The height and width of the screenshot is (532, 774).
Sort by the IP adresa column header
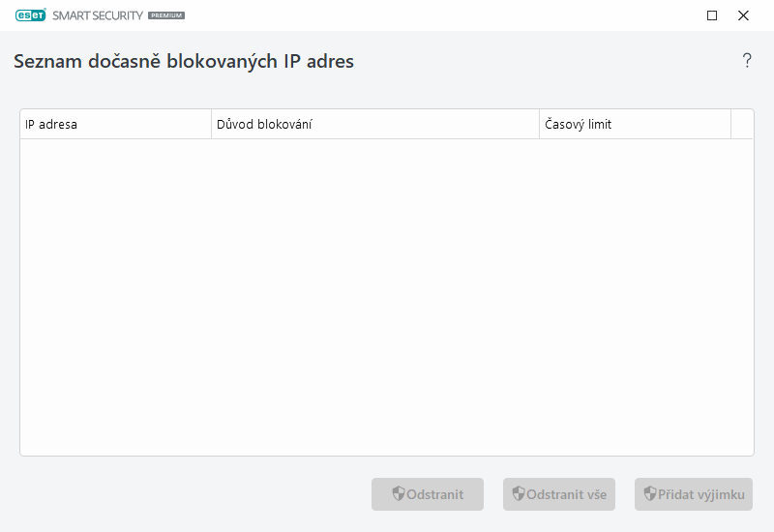[x=115, y=125]
